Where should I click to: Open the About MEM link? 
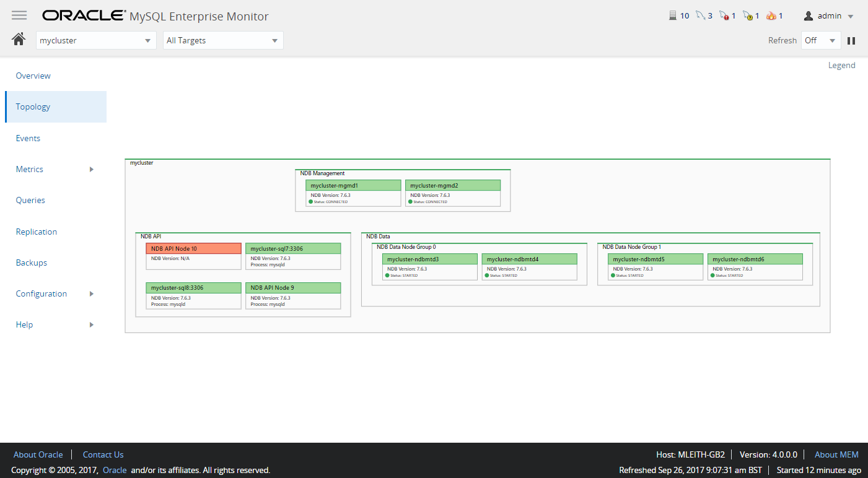836,454
